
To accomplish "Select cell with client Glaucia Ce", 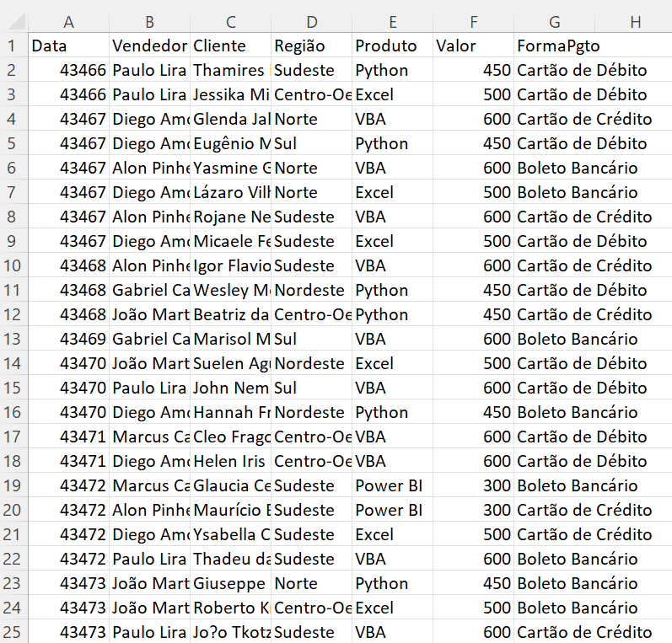I will coord(230,485).
